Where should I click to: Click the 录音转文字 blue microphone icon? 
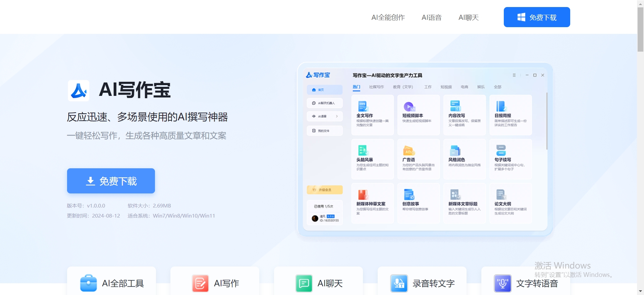pos(399,283)
